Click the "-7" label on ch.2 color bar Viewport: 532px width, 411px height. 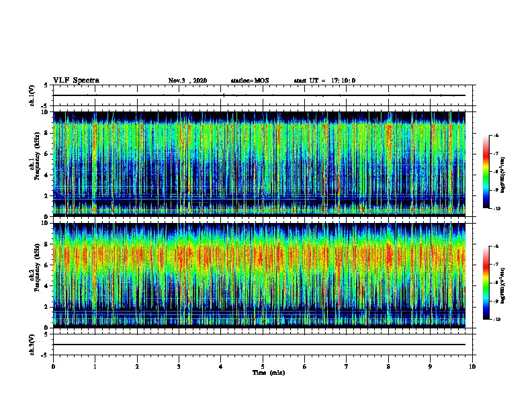pos(496,265)
